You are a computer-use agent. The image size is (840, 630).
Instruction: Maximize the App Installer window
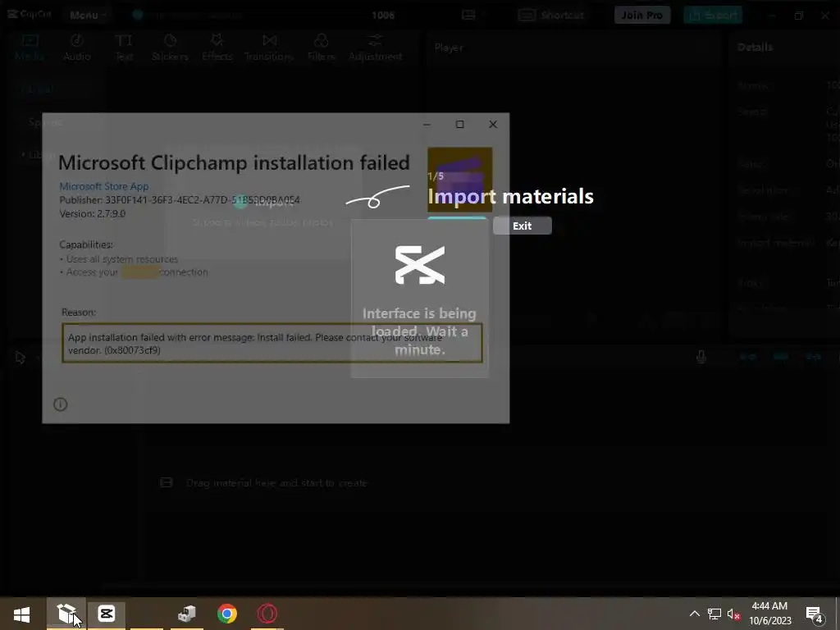click(x=459, y=125)
